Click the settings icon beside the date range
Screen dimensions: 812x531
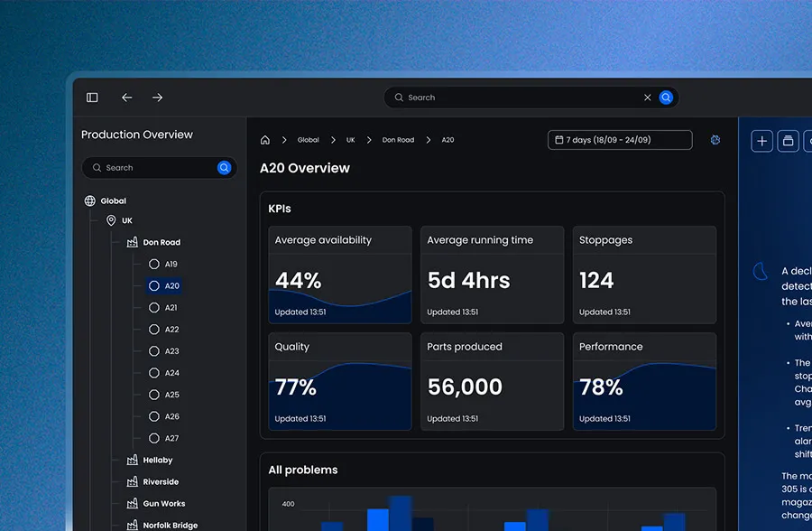click(x=715, y=140)
